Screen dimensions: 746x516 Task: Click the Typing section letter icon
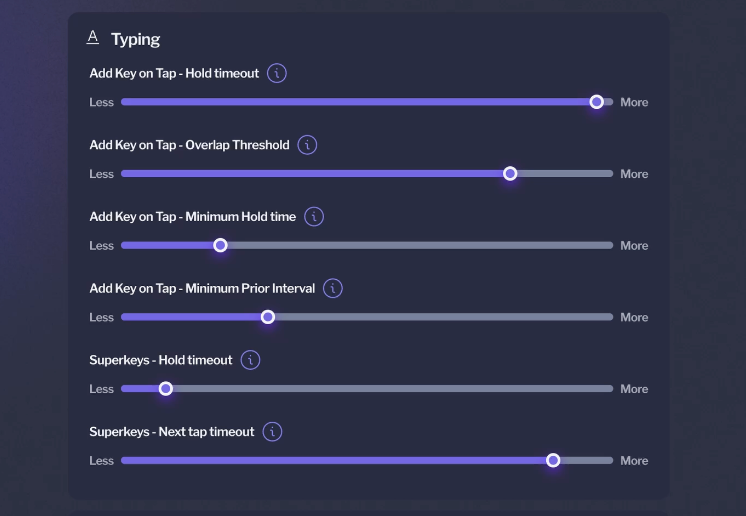coord(93,38)
